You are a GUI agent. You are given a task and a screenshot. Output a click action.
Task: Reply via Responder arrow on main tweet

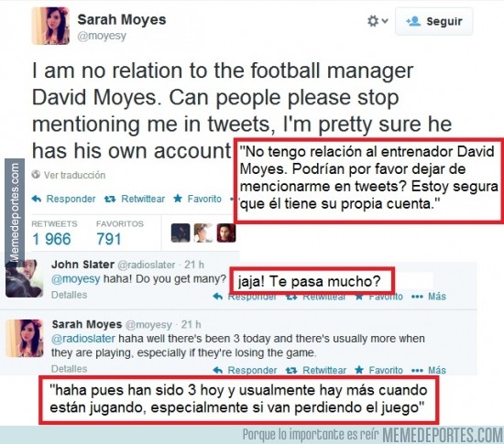(63, 199)
